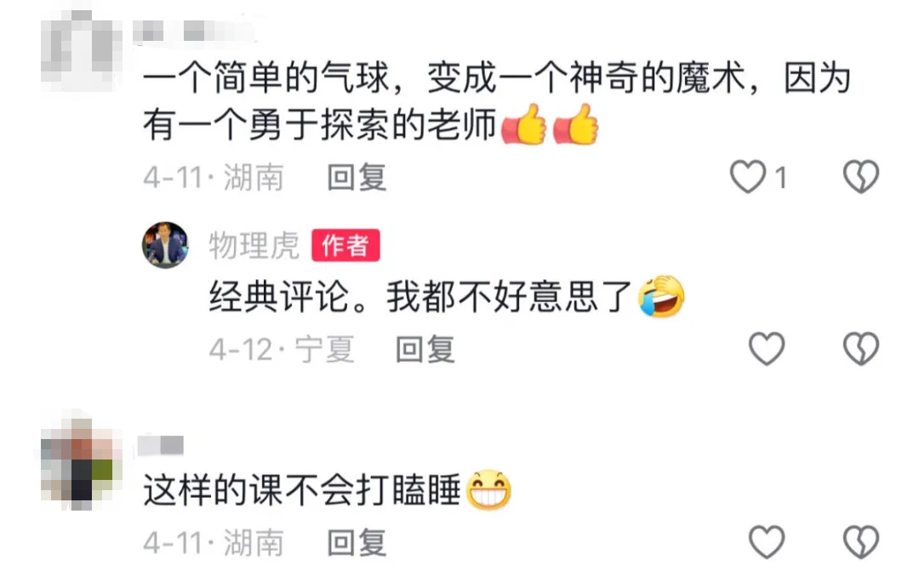Dislike 物理虎's author reply with broken heart
The image size is (919, 588).
861,349
